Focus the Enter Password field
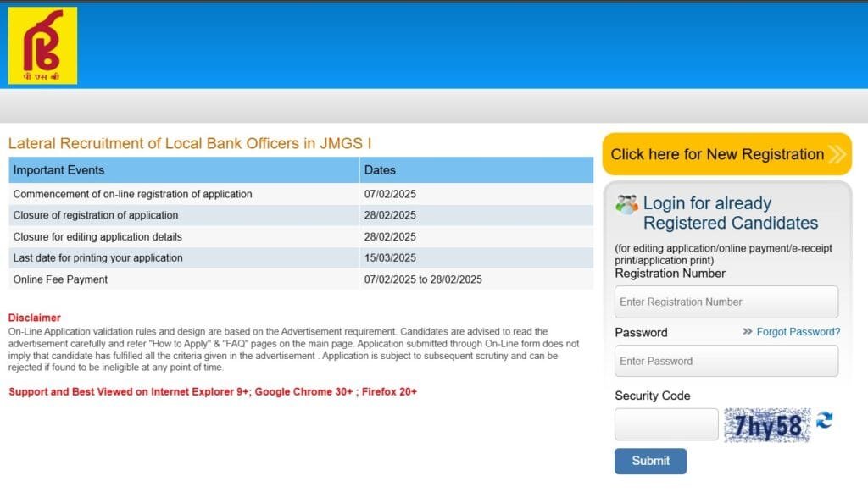 click(x=726, y=361)
